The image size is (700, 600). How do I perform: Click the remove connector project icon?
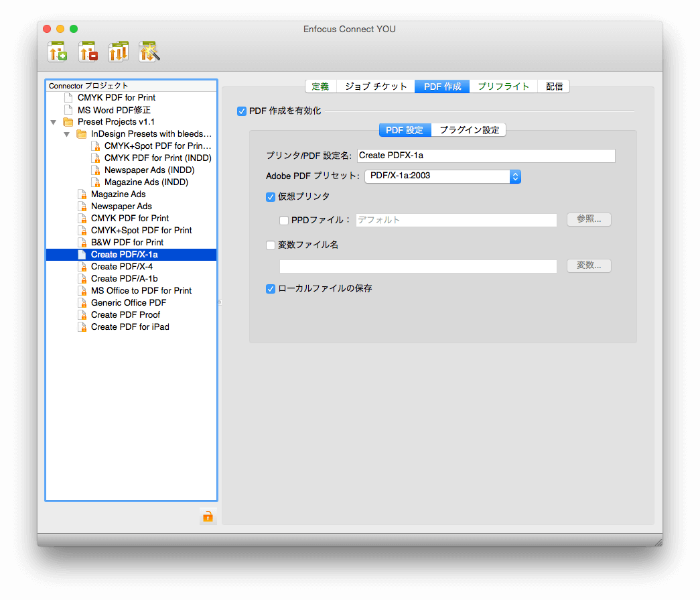tap(88, 52)
